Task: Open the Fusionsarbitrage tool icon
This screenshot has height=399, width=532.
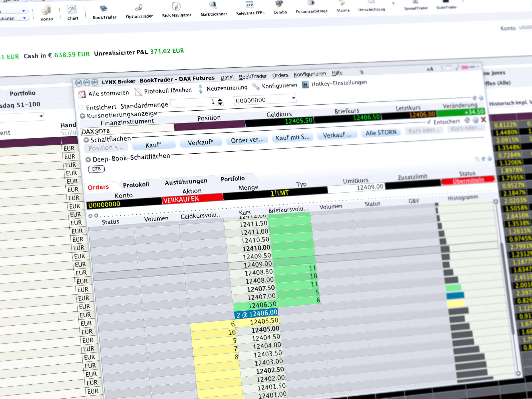Action: coord(311,3)
